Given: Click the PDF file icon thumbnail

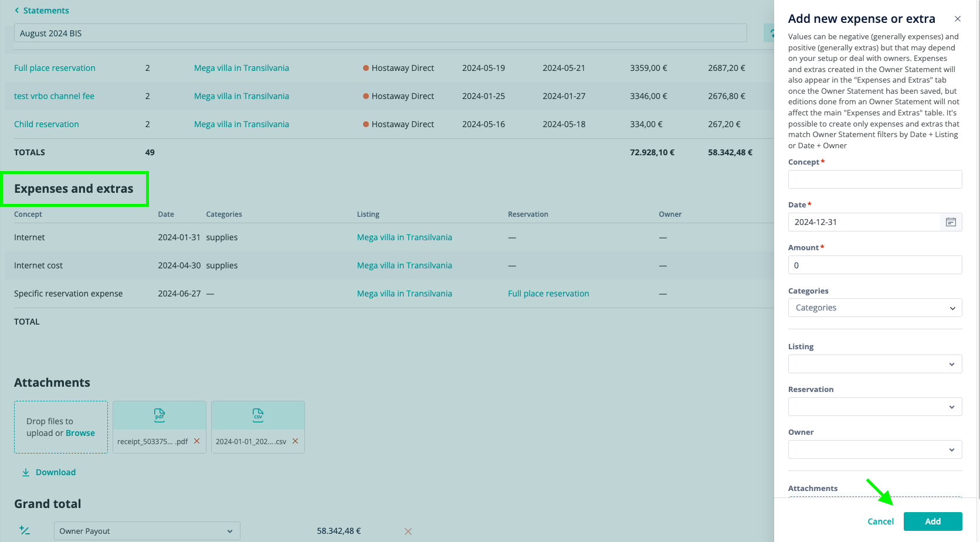Looking at the screenshot, I should coord(160,415).
